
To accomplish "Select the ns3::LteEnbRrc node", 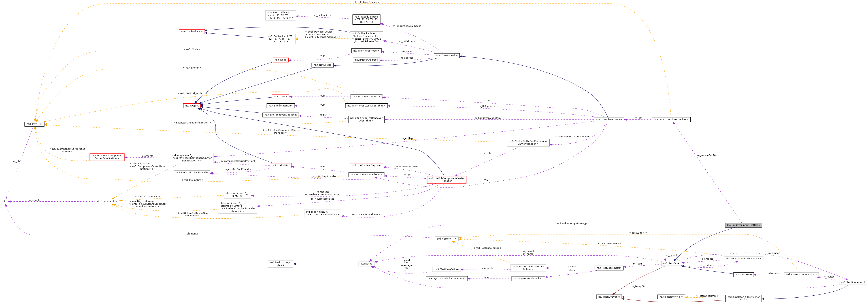I will pos(280,165).
